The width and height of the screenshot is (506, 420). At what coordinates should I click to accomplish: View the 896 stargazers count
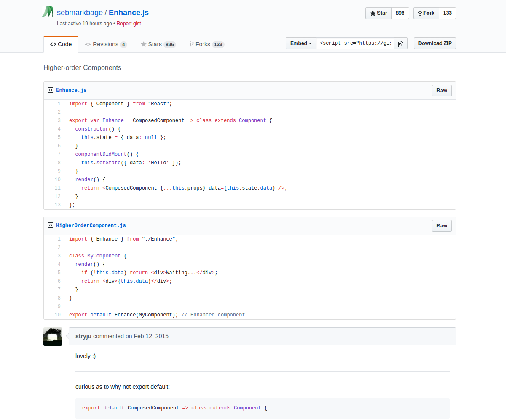400,13
